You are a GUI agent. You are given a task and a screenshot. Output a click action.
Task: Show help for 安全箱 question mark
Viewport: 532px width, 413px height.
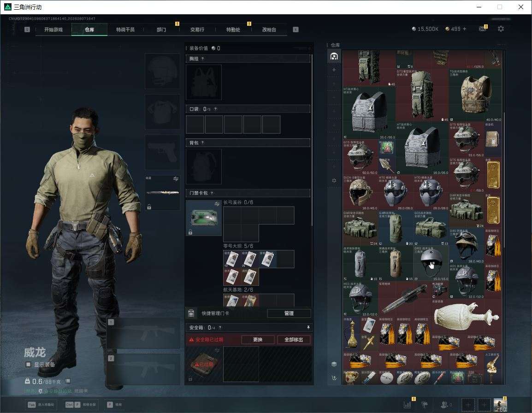tap(220, 327)
